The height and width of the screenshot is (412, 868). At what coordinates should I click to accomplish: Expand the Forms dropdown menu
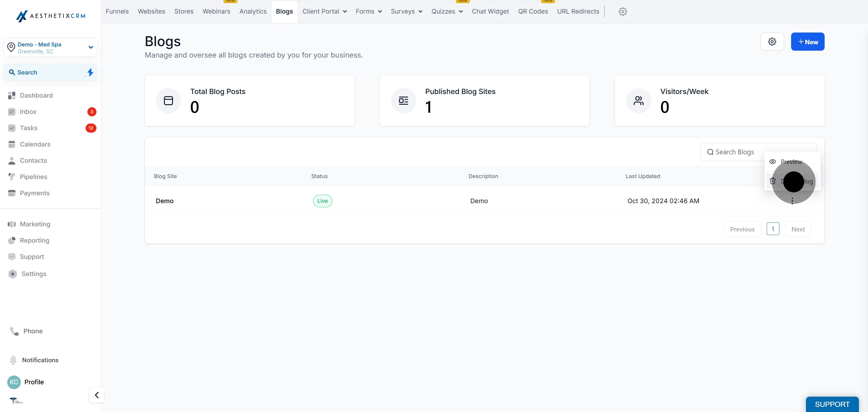[x=368, y=11]
